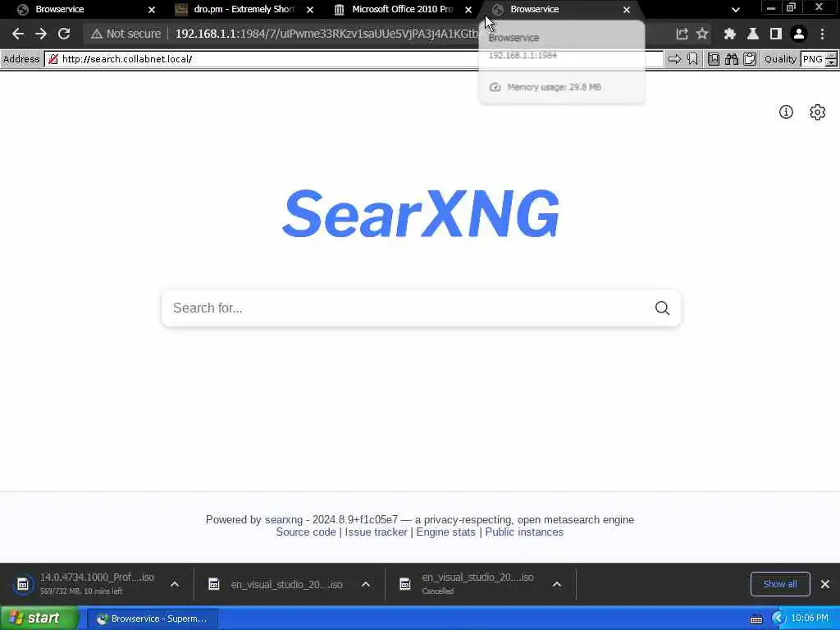Screen dimensions: 840x630
Task: Go back in Chrome history
Action: coord(18,34)
